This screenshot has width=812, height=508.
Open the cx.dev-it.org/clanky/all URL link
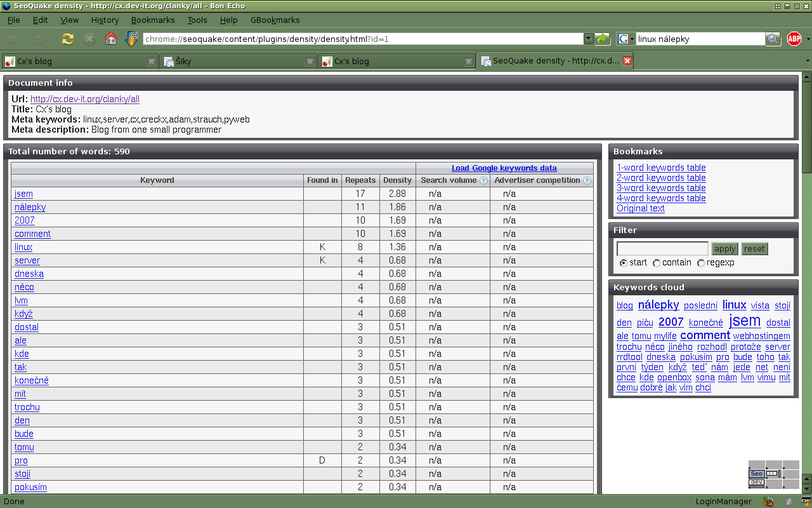coord(85,99)
